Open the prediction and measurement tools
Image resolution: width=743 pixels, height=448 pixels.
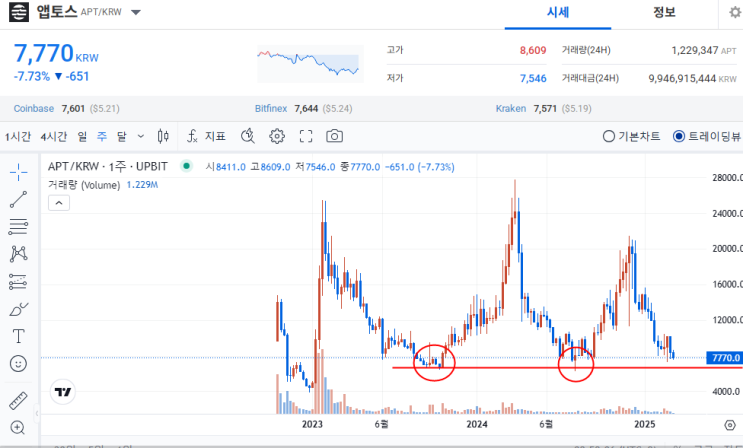pyautogui.click(x=18, y=282)
